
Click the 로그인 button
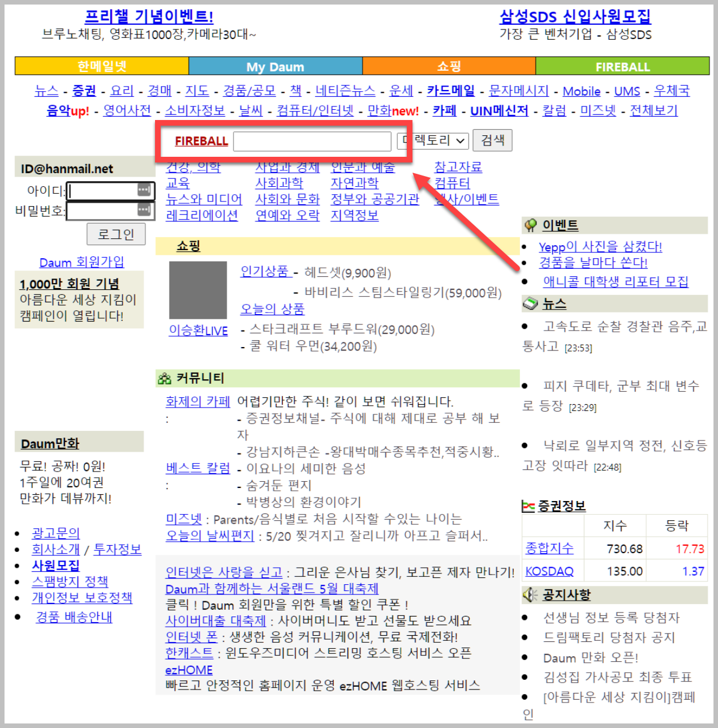point(116,234)
